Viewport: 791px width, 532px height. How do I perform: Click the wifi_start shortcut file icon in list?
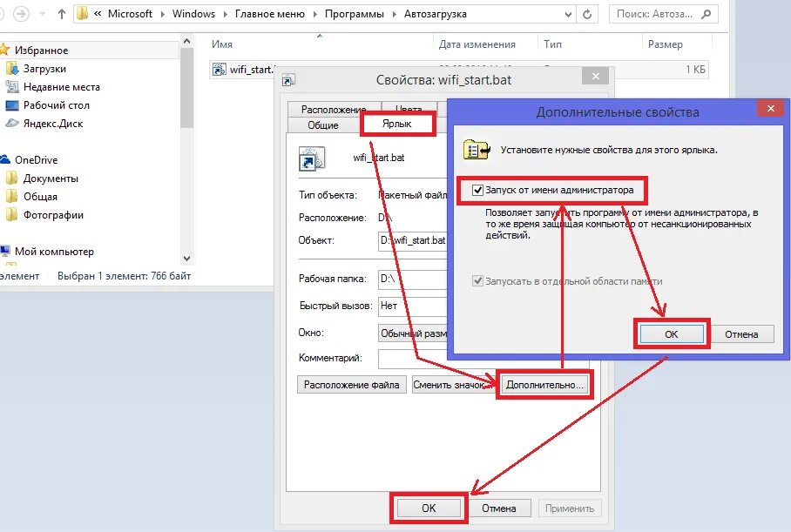[x=219, y=69]
